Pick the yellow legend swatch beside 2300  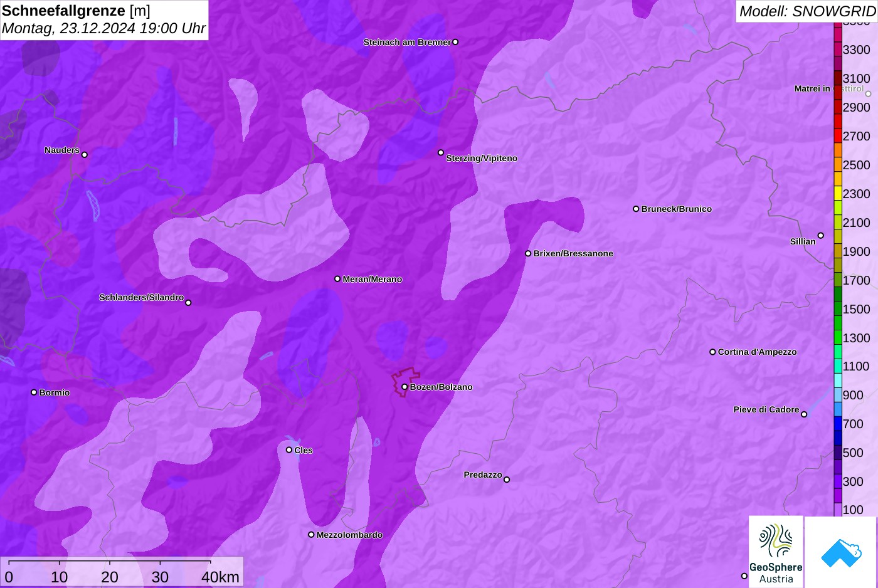click(x=838, y=194)
